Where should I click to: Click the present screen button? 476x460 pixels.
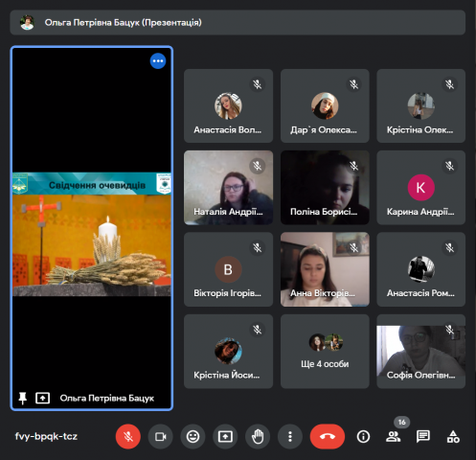225,436
